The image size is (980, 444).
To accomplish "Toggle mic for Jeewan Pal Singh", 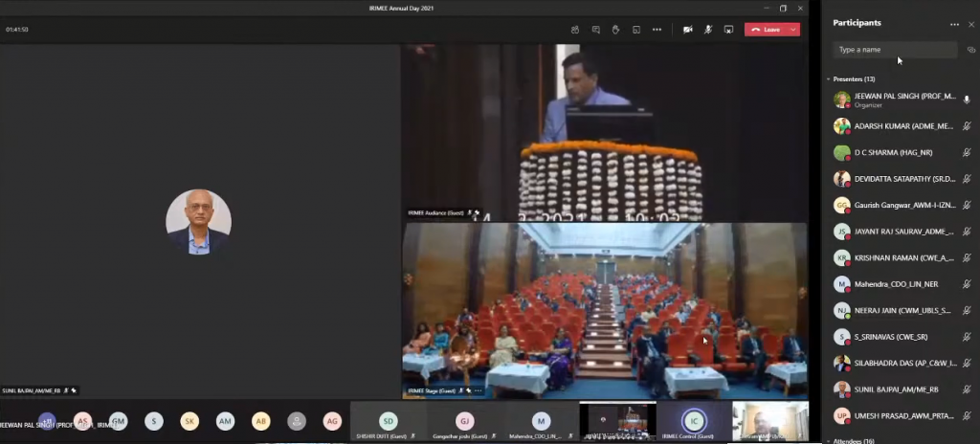I will [x=967, y=100].
